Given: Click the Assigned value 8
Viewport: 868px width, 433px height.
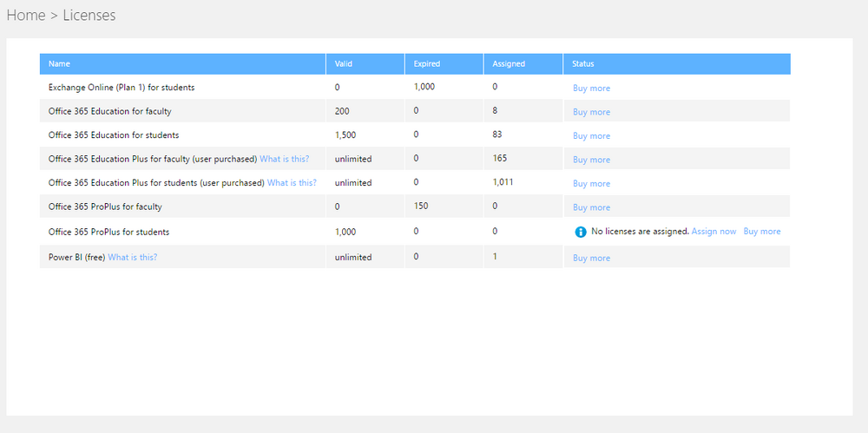Looking at the screenshot, I should (495, 110).
